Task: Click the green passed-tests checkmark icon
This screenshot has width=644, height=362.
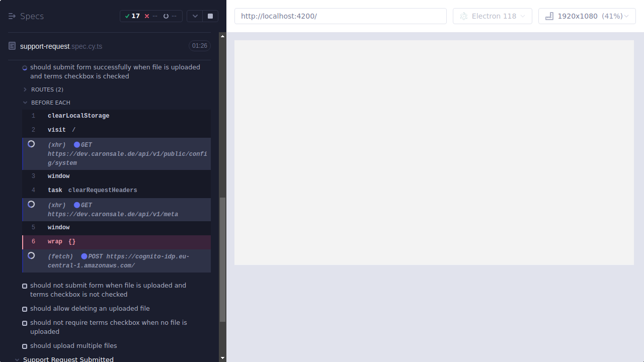Action: point(127,16)
